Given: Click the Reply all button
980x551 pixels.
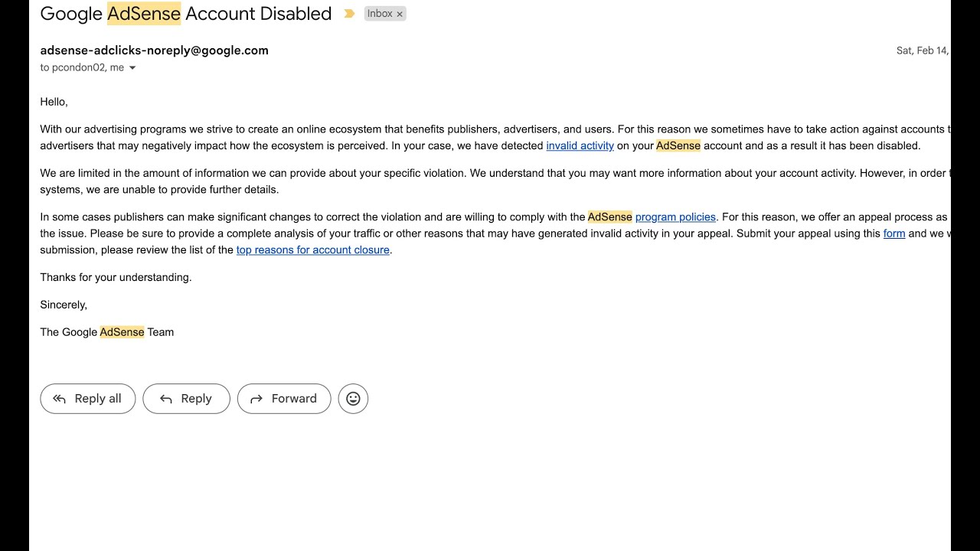Looking at the screenshot, I should (88, 399).
